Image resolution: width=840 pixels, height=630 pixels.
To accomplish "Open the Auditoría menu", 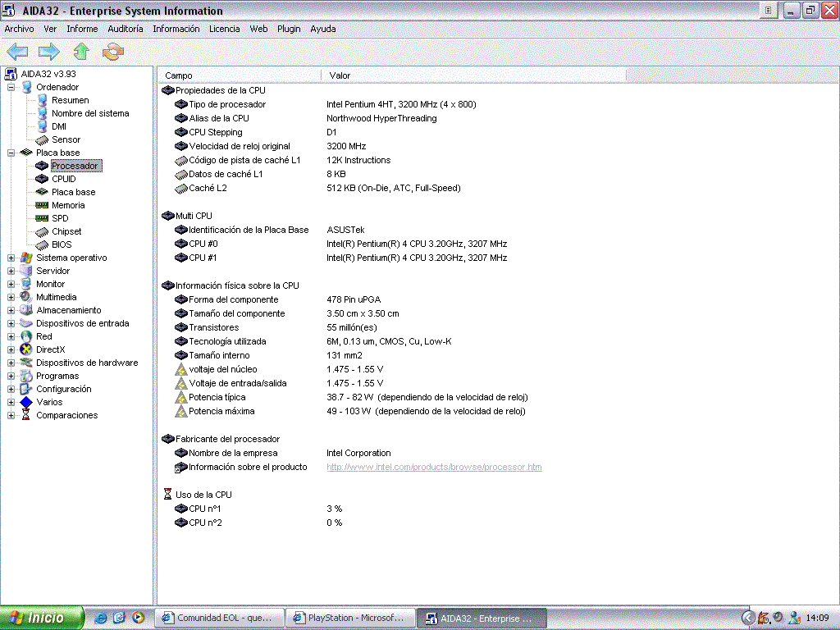I will [126, 29].
